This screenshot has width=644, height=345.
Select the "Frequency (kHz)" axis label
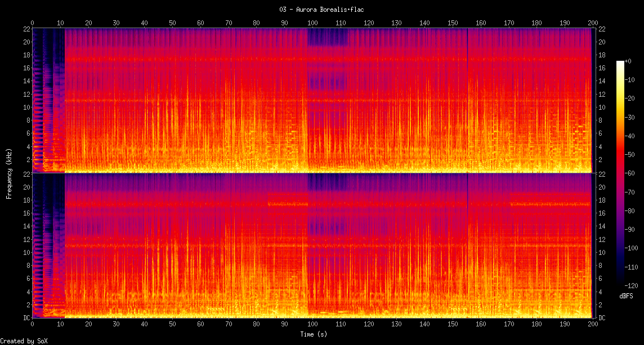pyautogui.click(x=9, y=173)
